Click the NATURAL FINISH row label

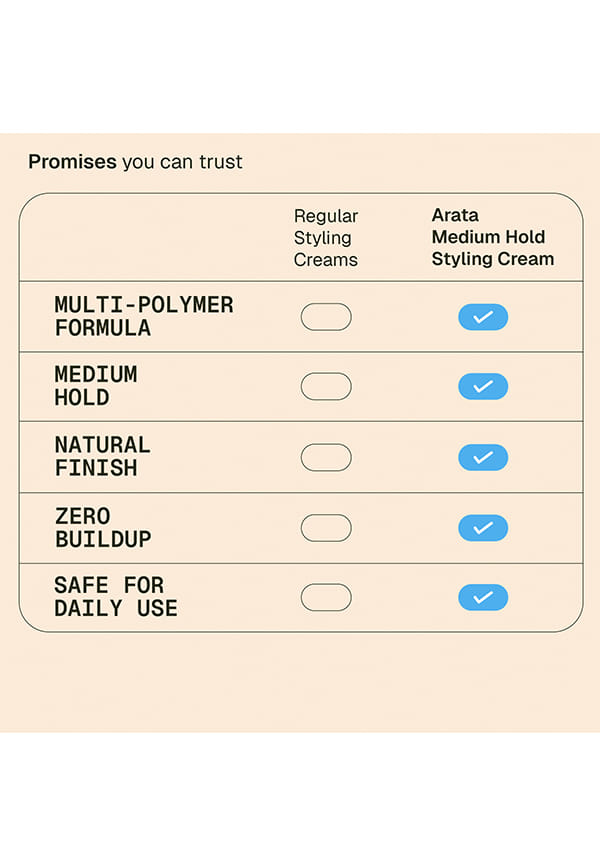coord(102,457)
